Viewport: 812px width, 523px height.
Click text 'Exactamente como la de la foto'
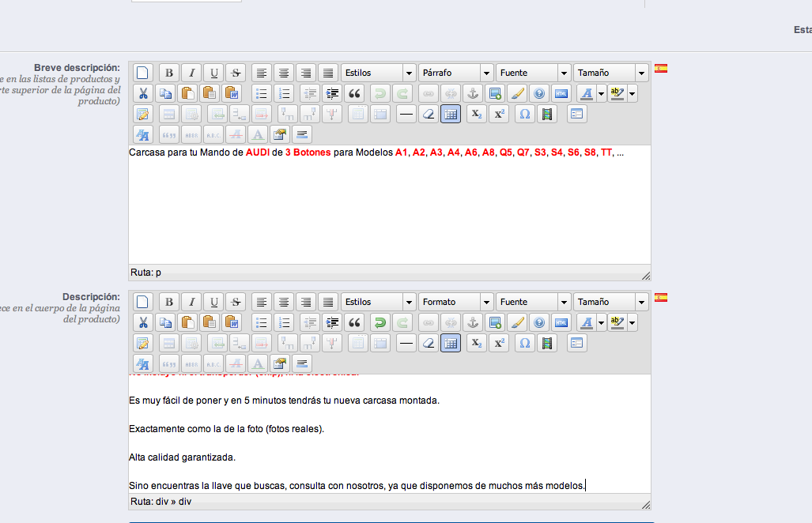[x=196, y=429]
